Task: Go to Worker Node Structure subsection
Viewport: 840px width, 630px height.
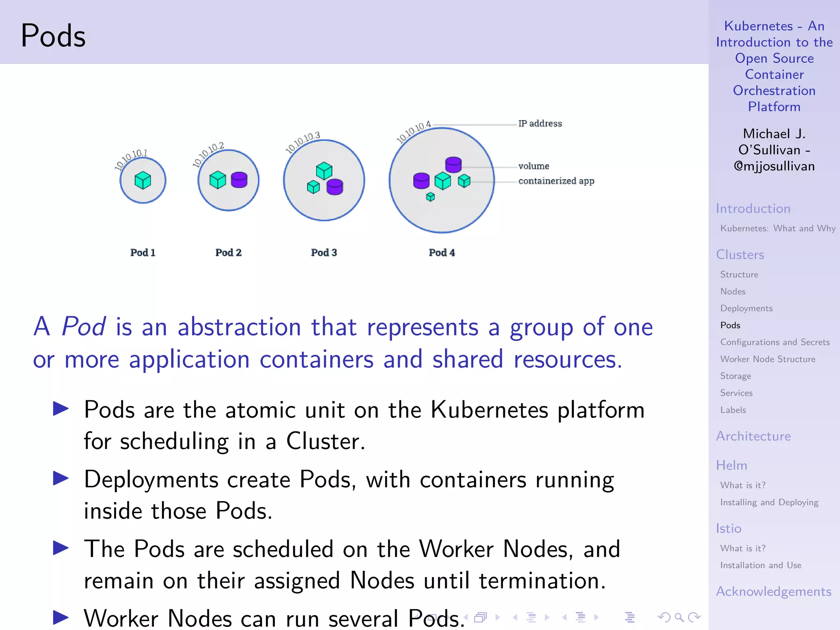Action: [x=768, y=359]
